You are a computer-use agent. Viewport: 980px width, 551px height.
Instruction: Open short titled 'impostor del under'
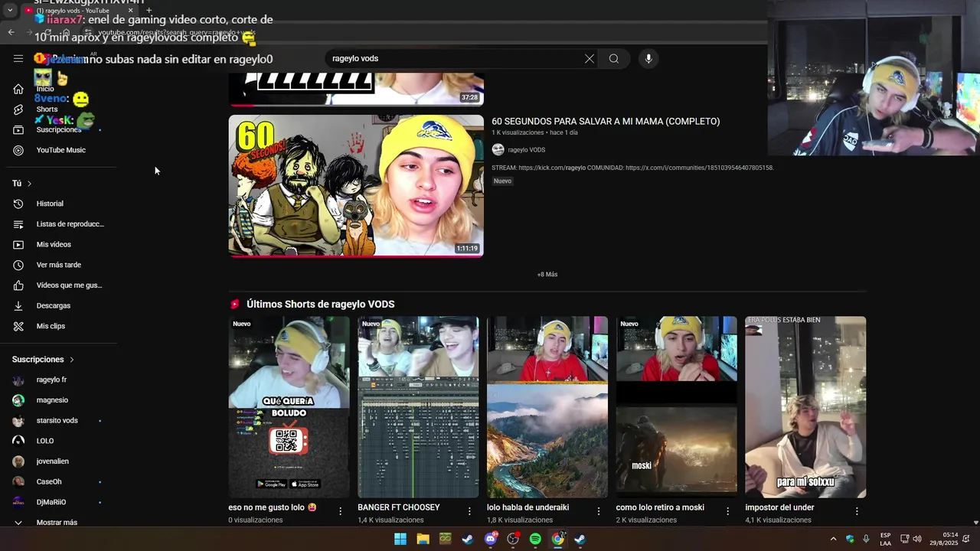[x=779, y=507]
